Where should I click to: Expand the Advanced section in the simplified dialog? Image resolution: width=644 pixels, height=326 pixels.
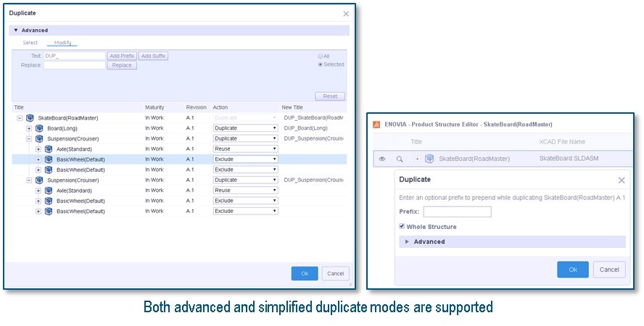pyautogui.click(x=407, y=241)
